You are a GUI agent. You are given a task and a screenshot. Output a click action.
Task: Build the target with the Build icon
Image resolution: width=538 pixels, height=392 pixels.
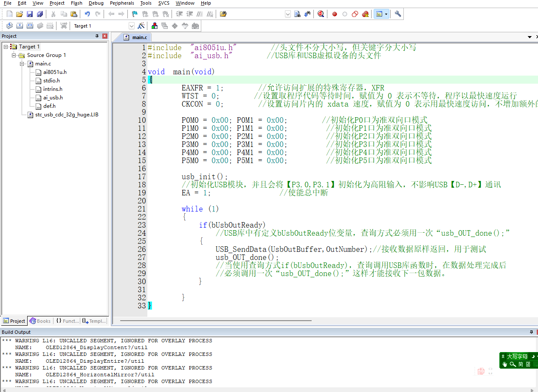point(20,26)
